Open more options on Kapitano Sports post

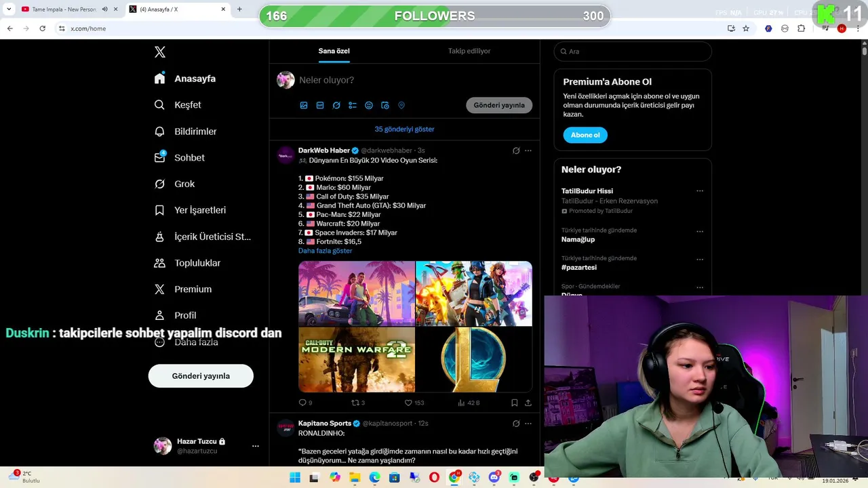coord(528,424)
